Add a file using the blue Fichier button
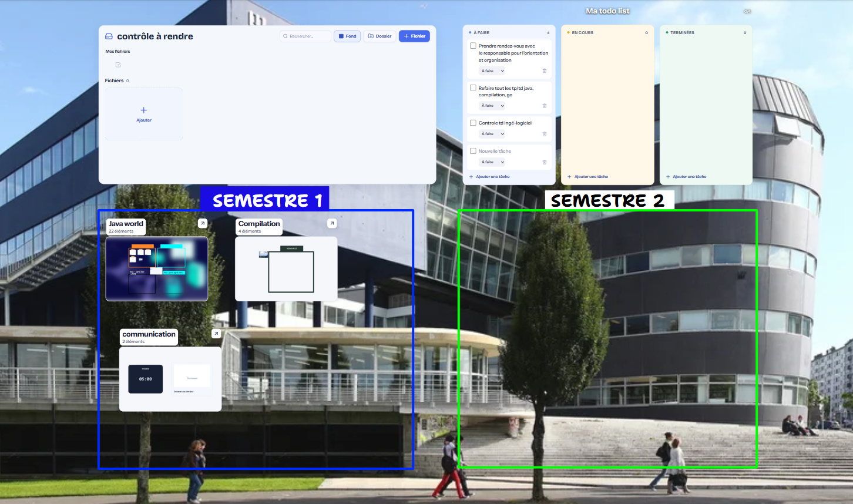Image resolution: width=853 pixels, height=504 pixels. coord(414,36)
